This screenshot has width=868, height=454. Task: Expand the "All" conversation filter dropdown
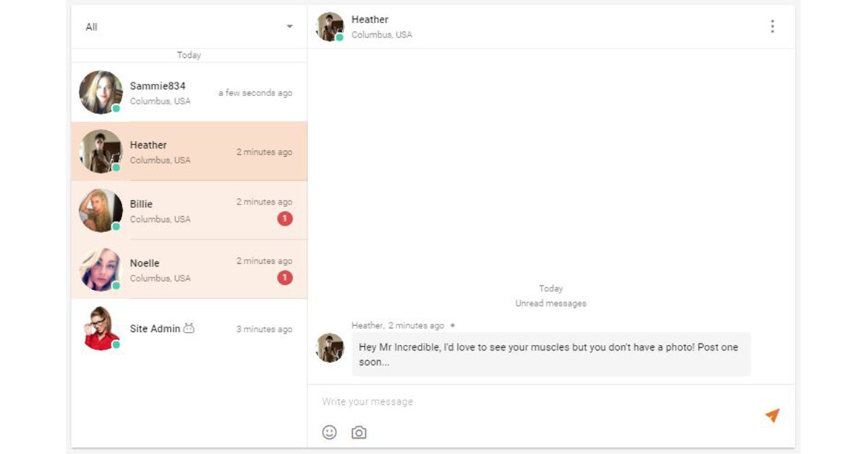(x=289, y=26)
